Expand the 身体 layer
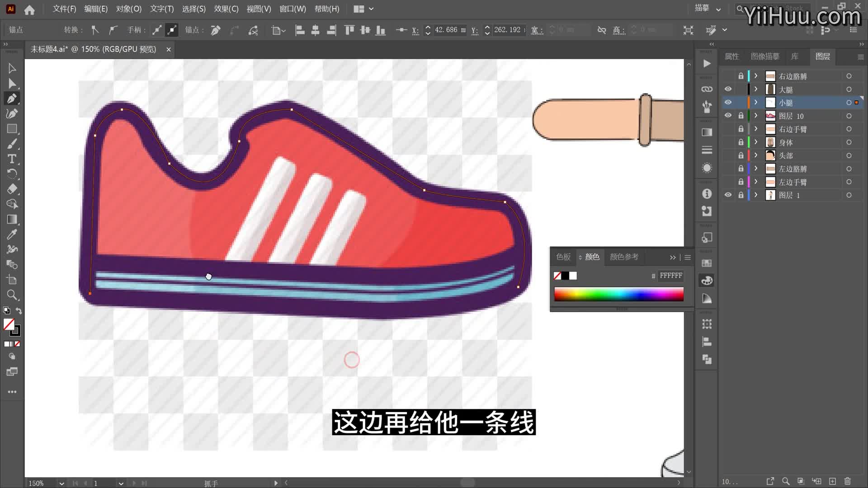This screenshot has height=488, width=868. click(x=755, y=142)
